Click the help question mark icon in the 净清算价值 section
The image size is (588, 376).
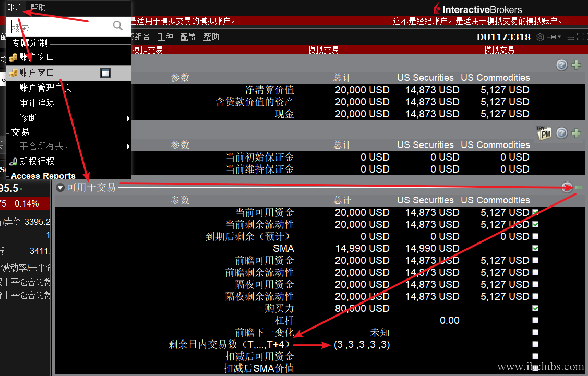click(x=561, y=65)
